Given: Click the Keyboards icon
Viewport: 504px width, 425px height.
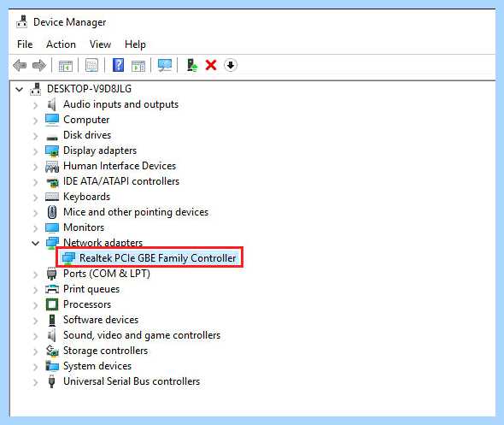Looking at the screenshot, I should [x=52, y=197].
